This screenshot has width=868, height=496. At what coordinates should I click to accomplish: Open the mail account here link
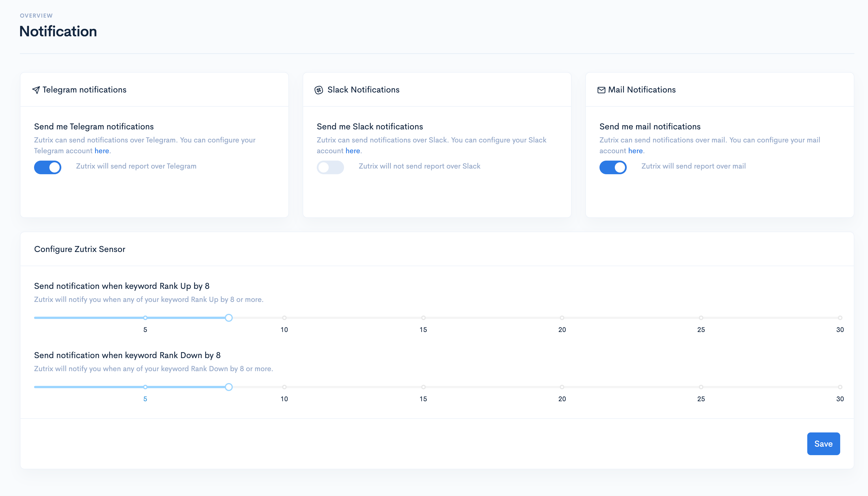(x=635, y=151)
